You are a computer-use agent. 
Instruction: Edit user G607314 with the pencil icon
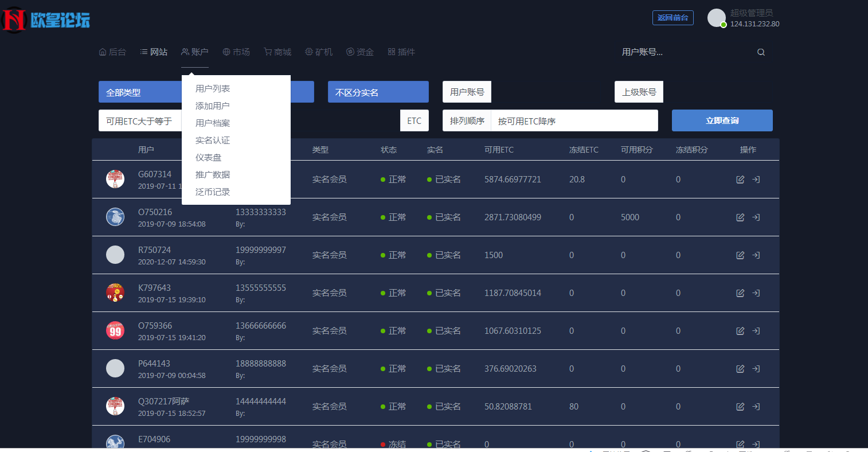coord(740,179)
